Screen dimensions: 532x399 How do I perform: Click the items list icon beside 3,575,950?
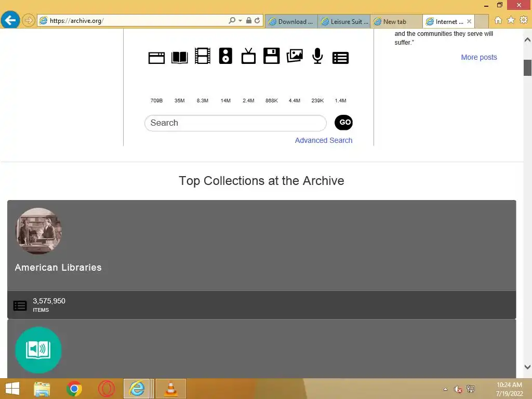click(x=20, y=305)
